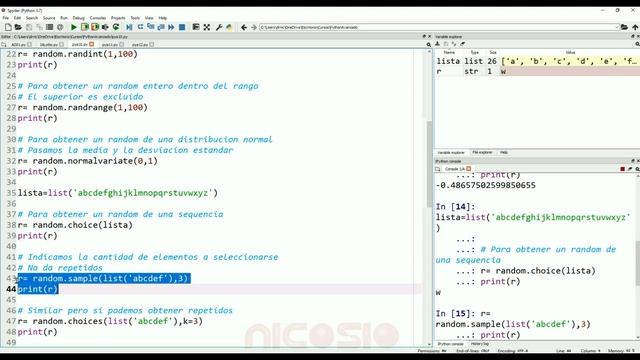640x360 pixels.
Task: Open file using the folder toolbar icon
Action: point(18,27)
